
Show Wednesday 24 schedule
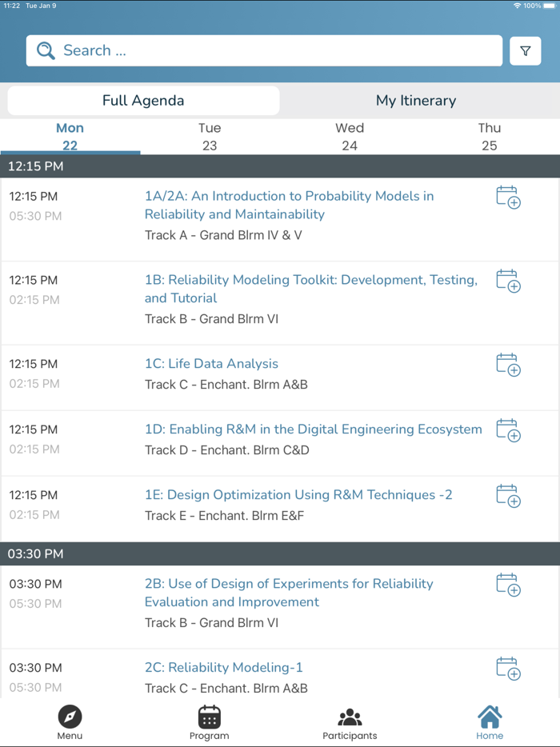pos(350,137)
